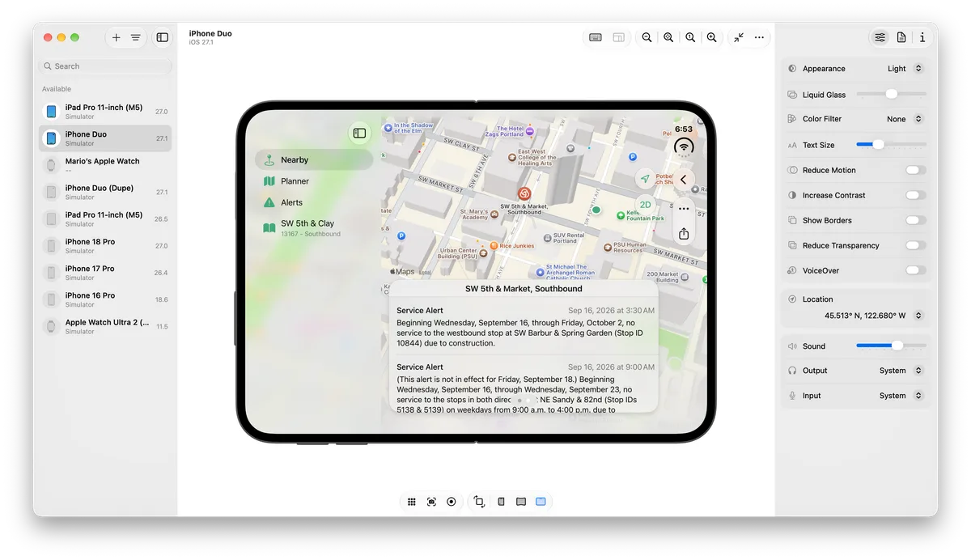Take a screenshot with the camera icon
This screenshot has width=971, height=560.
pyautogui.click(x=431, y=502)
